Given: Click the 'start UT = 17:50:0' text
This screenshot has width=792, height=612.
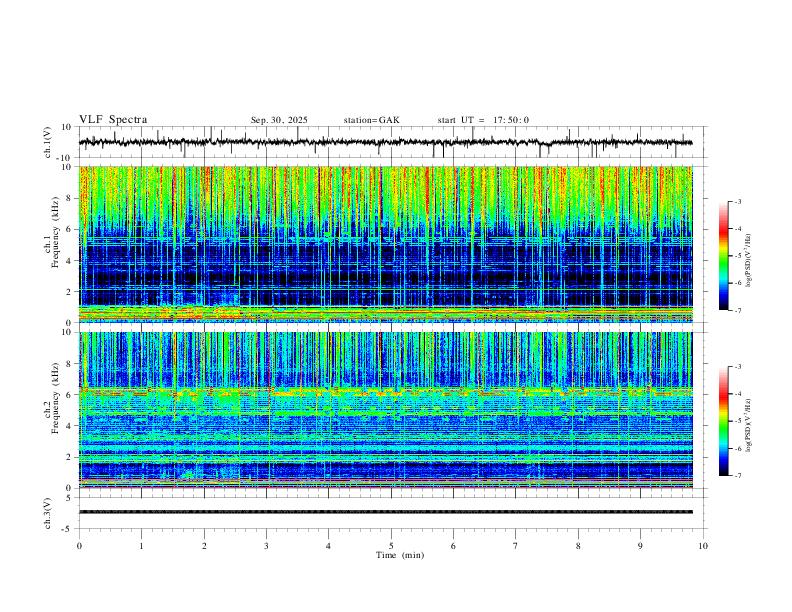Looking at the screenshot, I should [483, 120].
